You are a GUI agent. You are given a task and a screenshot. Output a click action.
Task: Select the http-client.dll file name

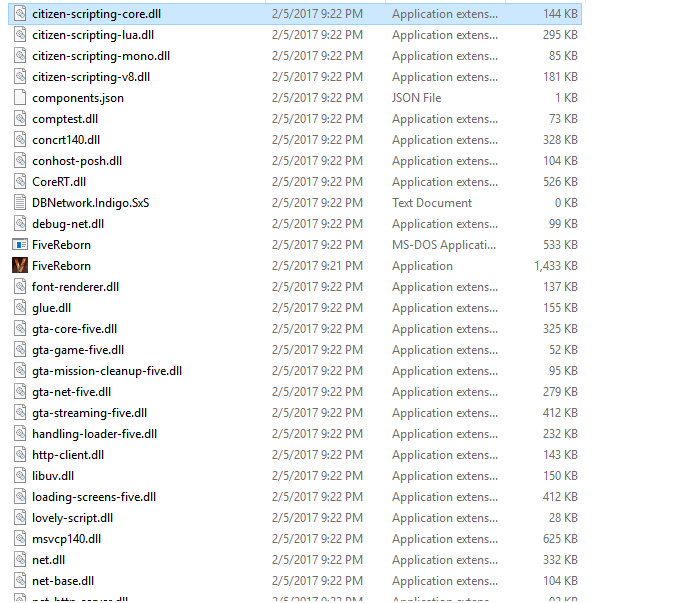(68, 455)
